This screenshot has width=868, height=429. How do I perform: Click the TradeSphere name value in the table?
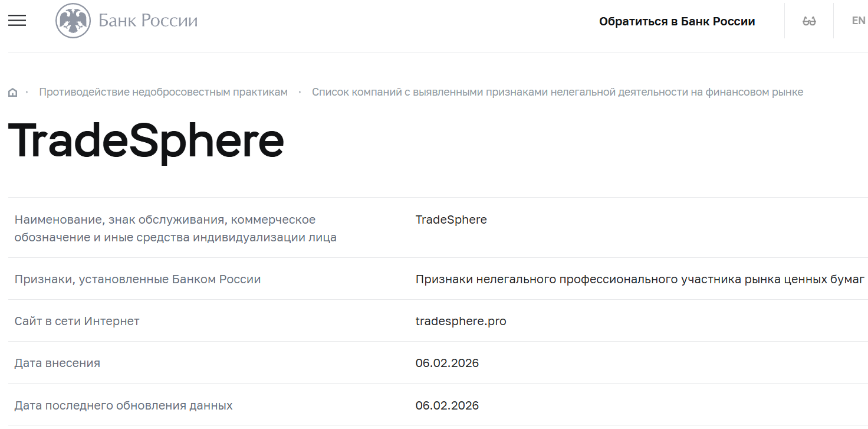pyautogui.click(x=451, y=220)
